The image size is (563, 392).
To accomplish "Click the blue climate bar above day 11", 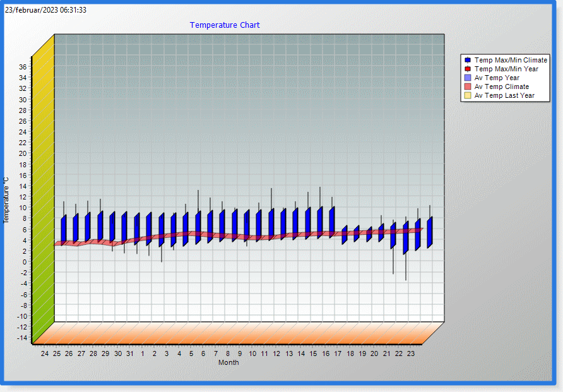I will point(271,225).
